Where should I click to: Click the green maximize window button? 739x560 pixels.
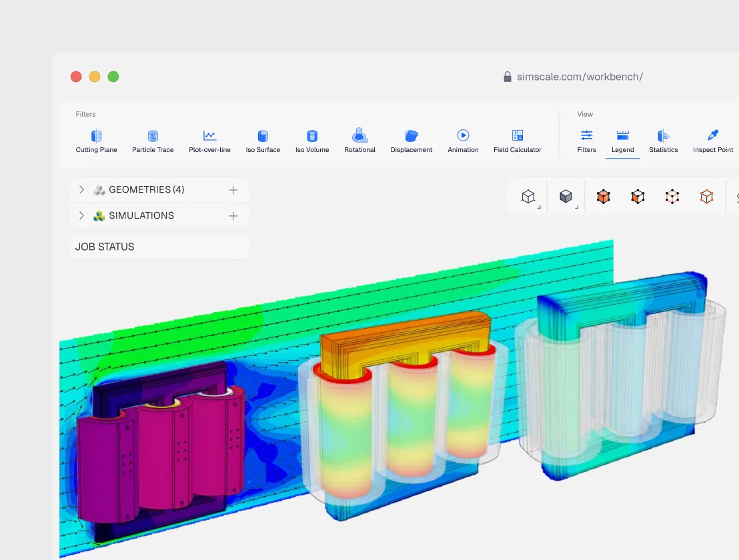pyautogui.click(x=113, y=77)
